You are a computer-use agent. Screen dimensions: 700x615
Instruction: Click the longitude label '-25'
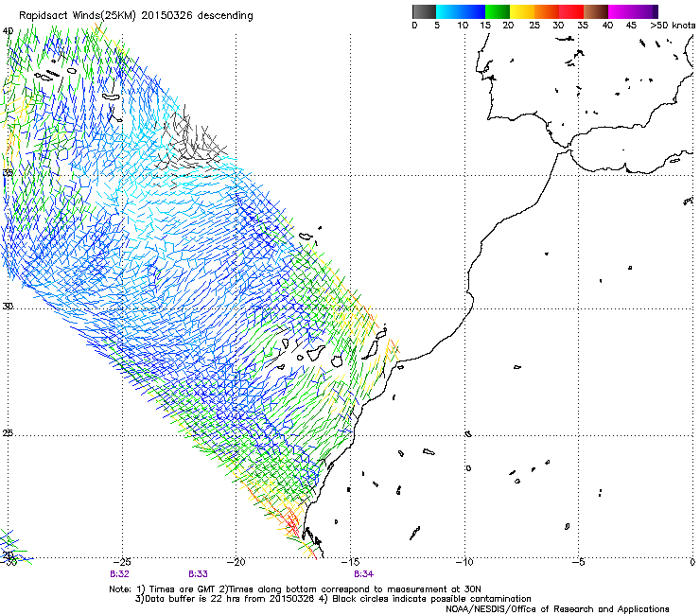(x=122, y=562)
